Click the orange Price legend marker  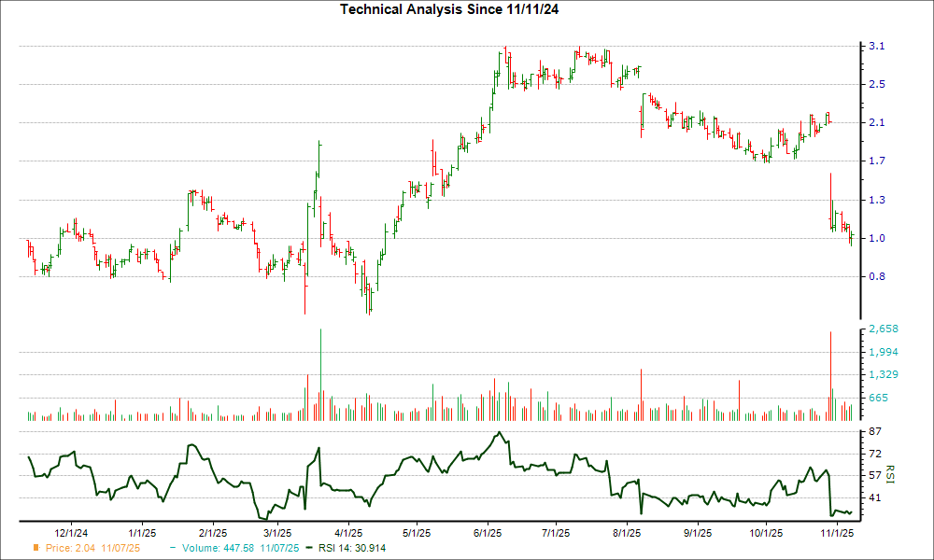(36, 549)
